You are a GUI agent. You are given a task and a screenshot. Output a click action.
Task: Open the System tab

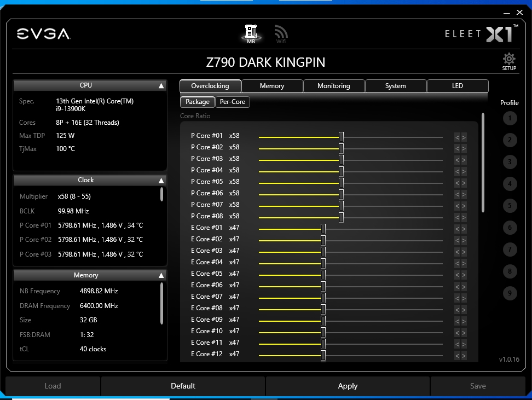[396, 86]
